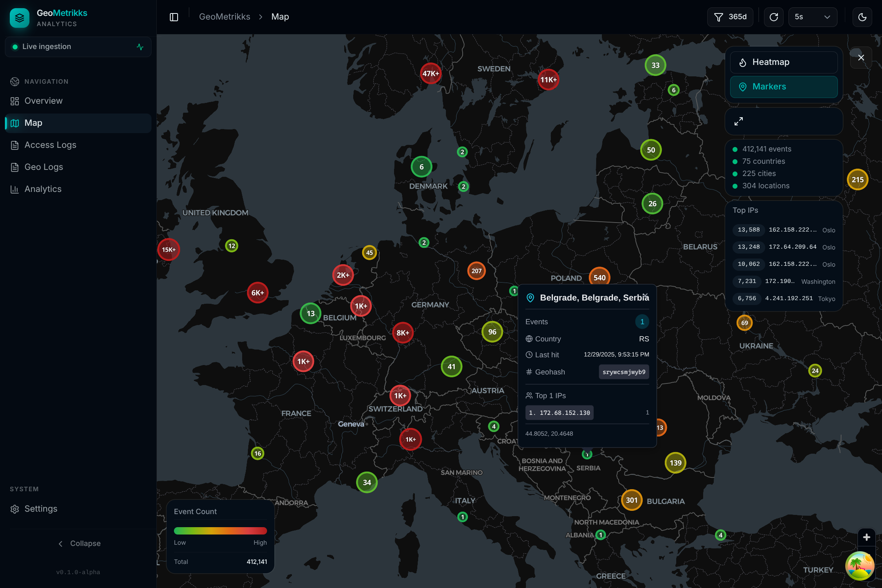Switch to dark mode moon icon
The width and height of the screenshot is (882, 588).
click(862, 17)
